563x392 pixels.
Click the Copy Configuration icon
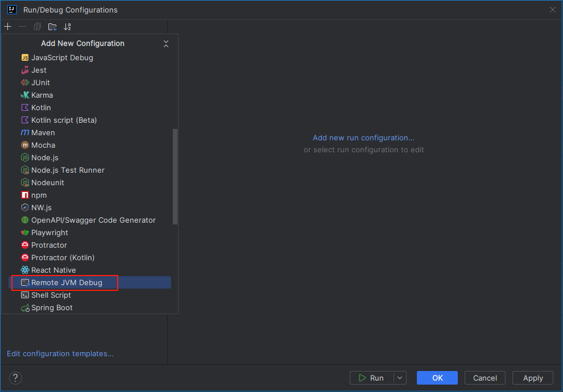point(38,27)
